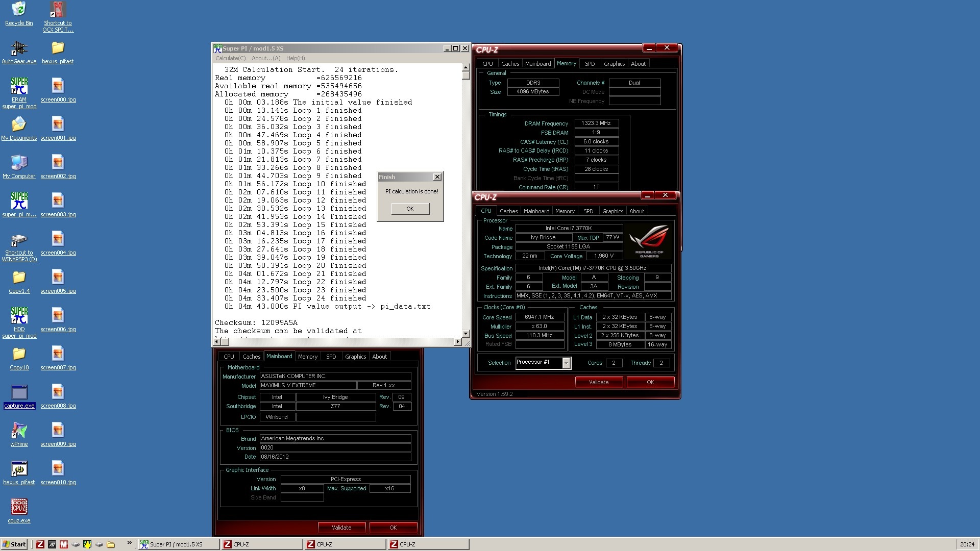Viewport: 980px width, 551px height.
Task: Open the ERAM super_pi_mod shortcut
Action: (x=19, y=86)
